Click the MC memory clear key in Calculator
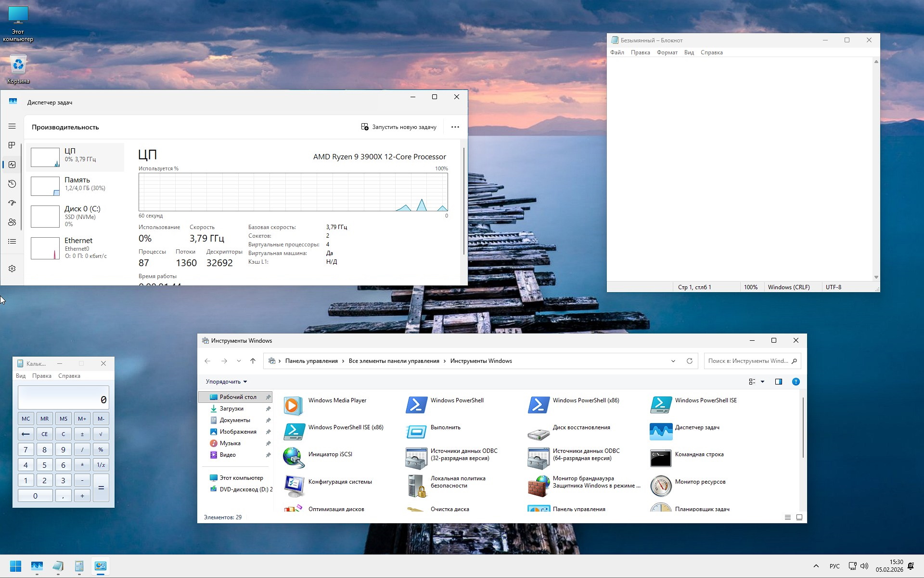Image resolution: width=924 pixels, height=578 pixels. click(26, 419)
